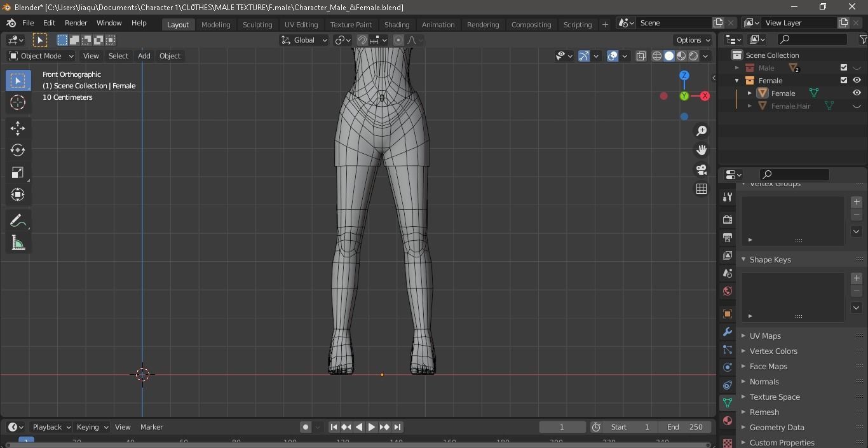Expand the Male collection
Image resolution: width=868 pixels, height=448 pixels.
[737, 68]
